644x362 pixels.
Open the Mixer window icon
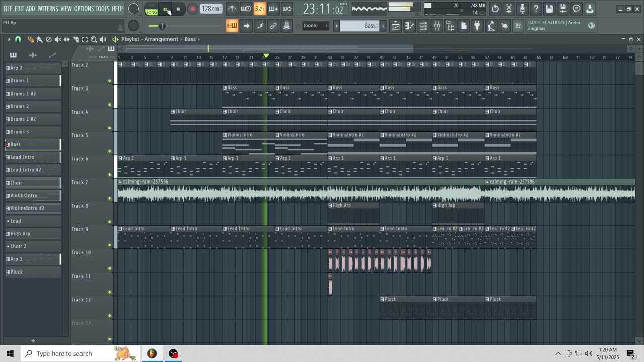point(437,26)
